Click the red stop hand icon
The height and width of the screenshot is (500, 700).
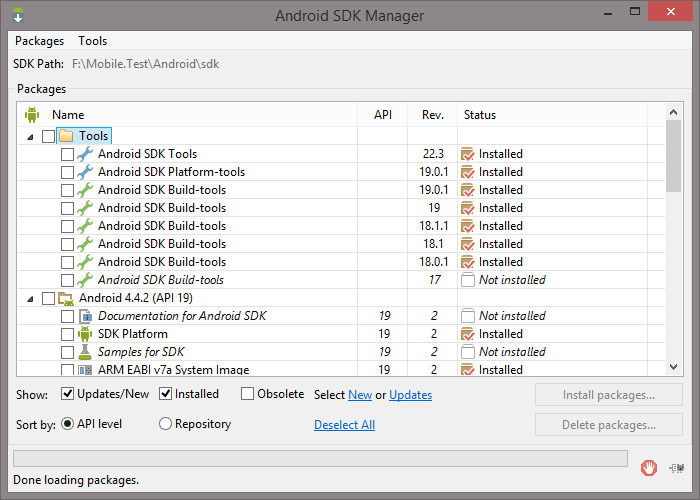click(649, 468)
